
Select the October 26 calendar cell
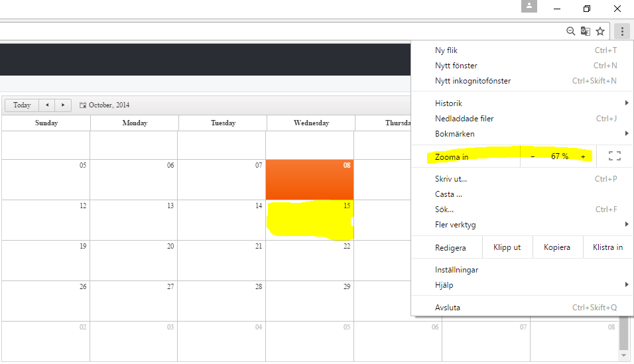46,301
